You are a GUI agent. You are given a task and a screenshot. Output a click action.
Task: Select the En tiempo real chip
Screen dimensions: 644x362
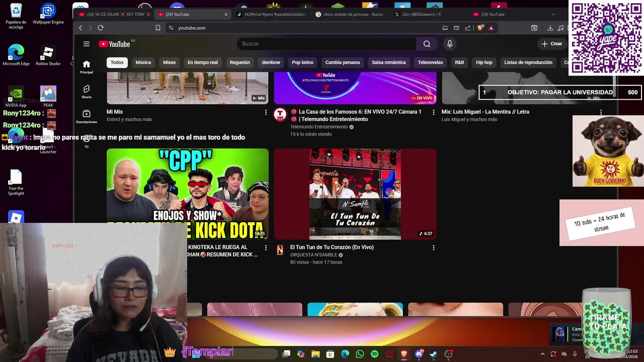(203, 62)
